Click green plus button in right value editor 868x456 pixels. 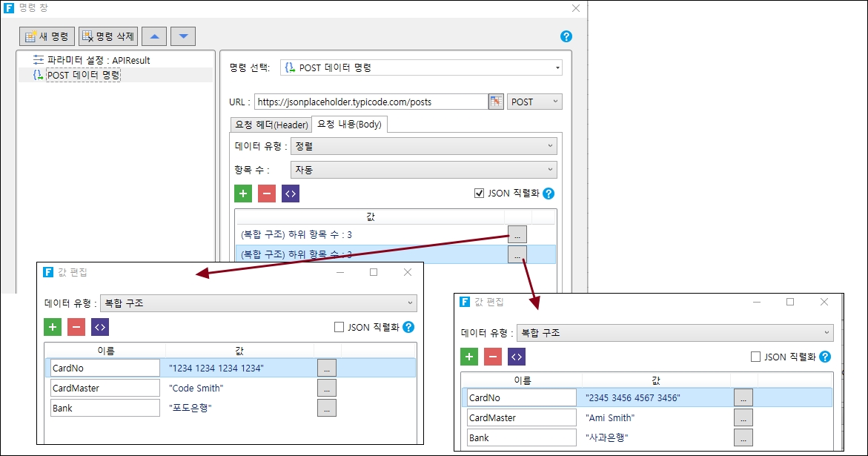coord(469,357)
